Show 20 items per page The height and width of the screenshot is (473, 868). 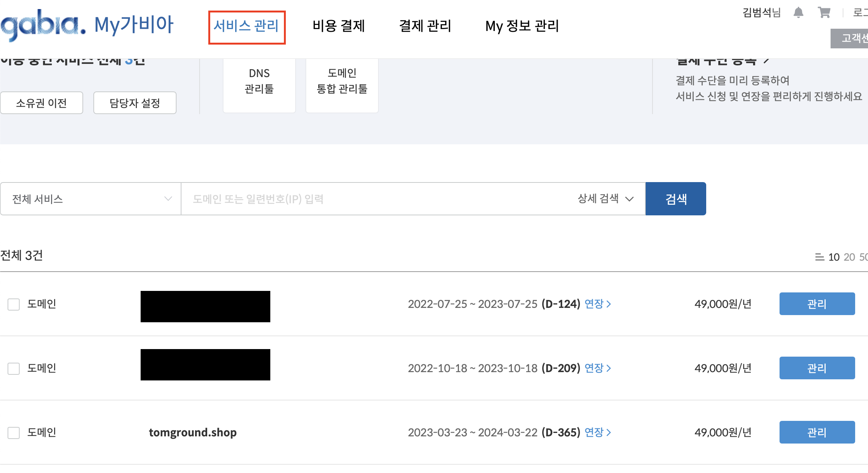[849, 257]
